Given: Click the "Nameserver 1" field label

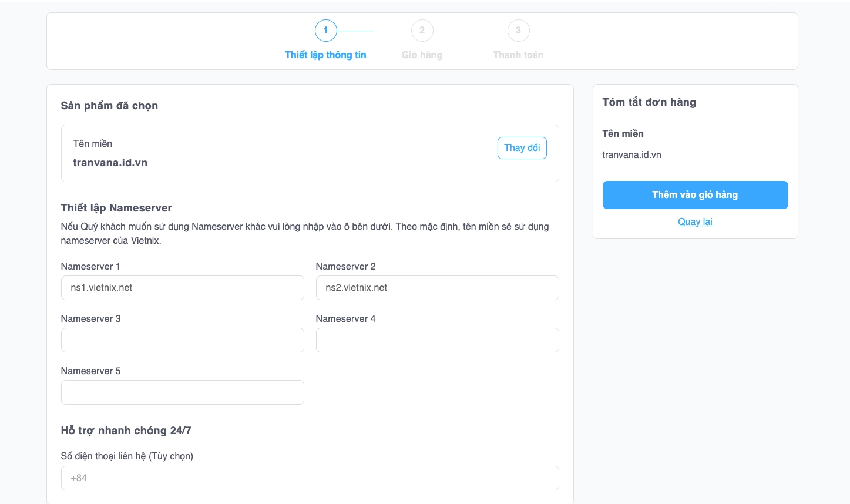Looking at the screenshot, I should click(90, 266).
